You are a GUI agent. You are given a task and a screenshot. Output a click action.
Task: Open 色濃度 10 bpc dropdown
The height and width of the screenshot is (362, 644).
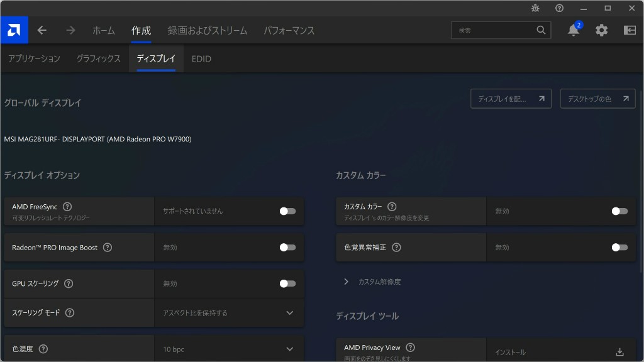pyautogui.click(x=229, y=349)
